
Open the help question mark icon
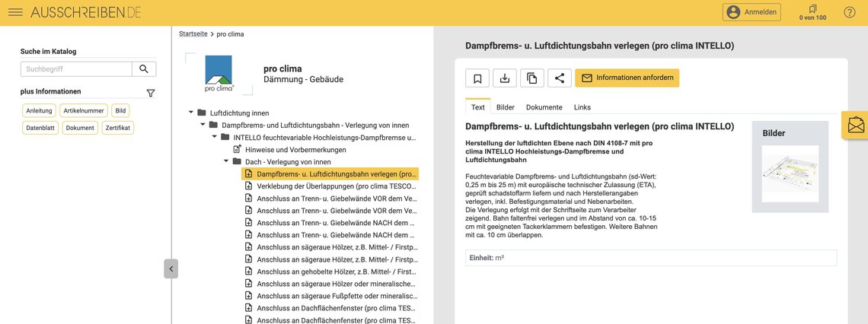pos(849,12)
